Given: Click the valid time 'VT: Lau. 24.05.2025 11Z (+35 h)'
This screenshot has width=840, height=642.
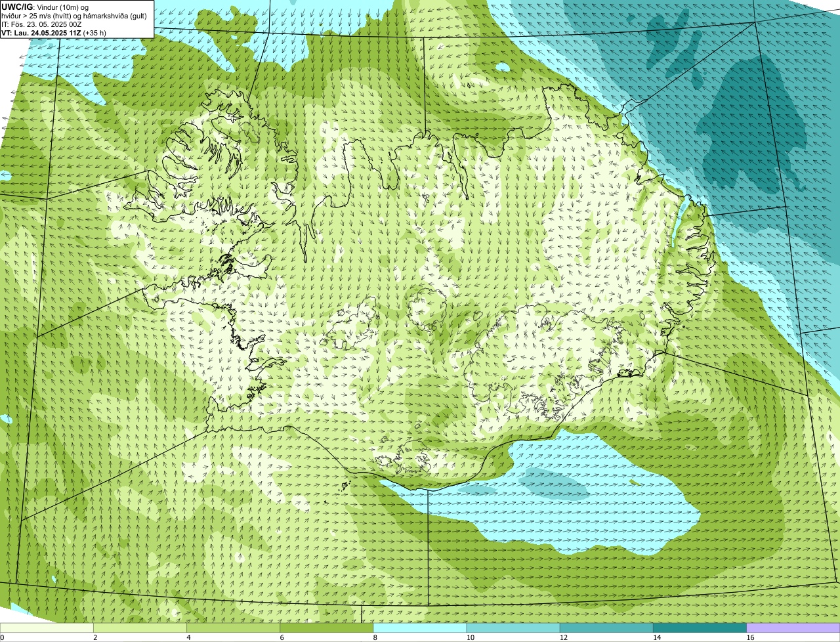Looking at the screenshot, I should [54, 32].
